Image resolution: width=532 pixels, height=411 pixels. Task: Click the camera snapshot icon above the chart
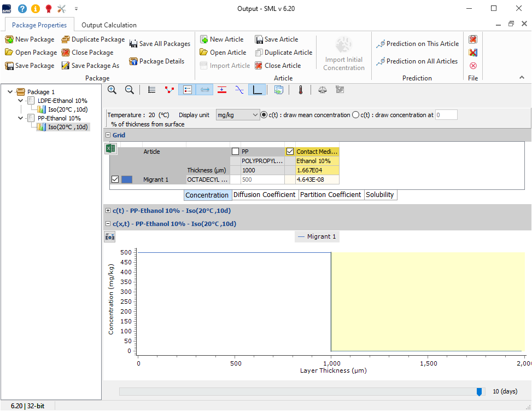tap(110, 236)
